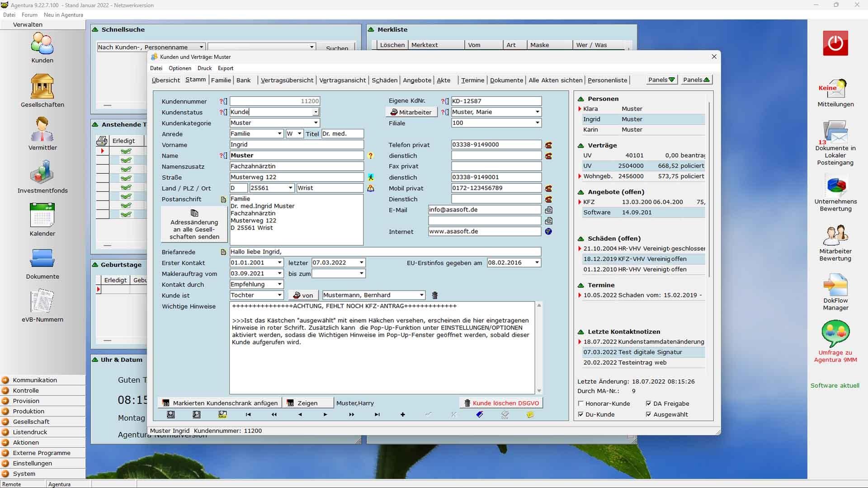Image resolution: width=868 pixels, height=488 pixels.
Task: Enable the Honorar-Kunde checkbox
Action: 581,404
